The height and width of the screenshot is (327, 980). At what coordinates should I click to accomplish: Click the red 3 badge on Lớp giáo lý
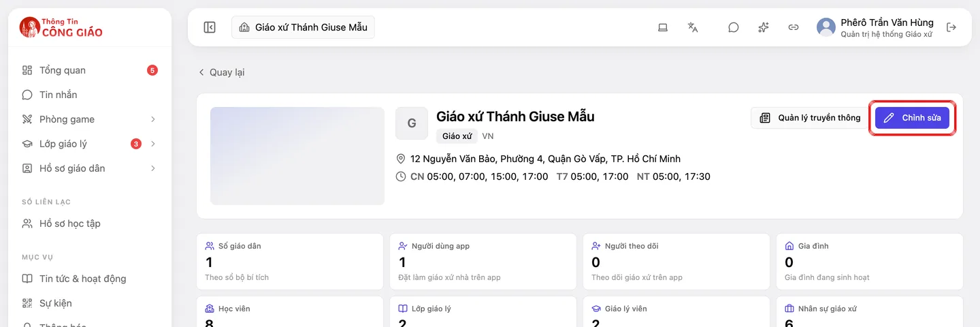pos(136,144)
